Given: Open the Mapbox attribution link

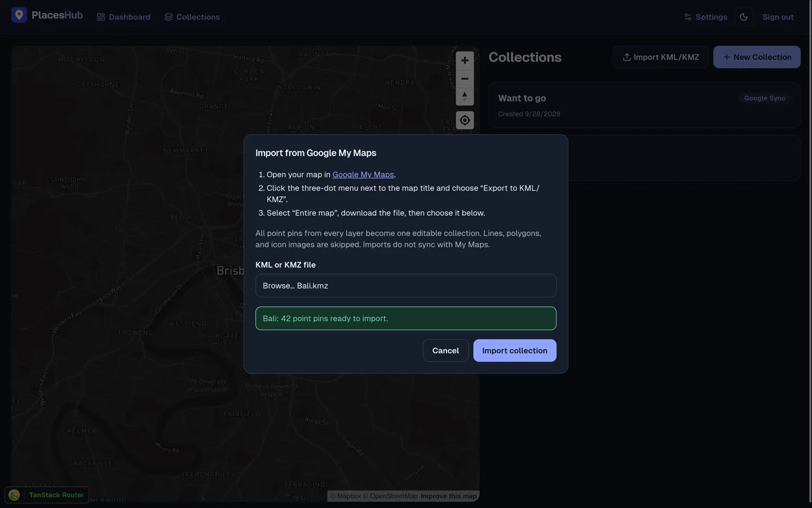Looking at the screenshot, I should coord(346,496).
